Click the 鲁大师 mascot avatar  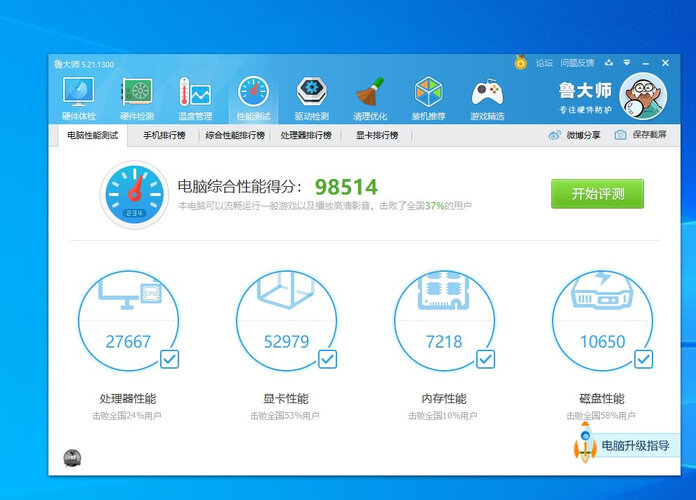point(643,96)
